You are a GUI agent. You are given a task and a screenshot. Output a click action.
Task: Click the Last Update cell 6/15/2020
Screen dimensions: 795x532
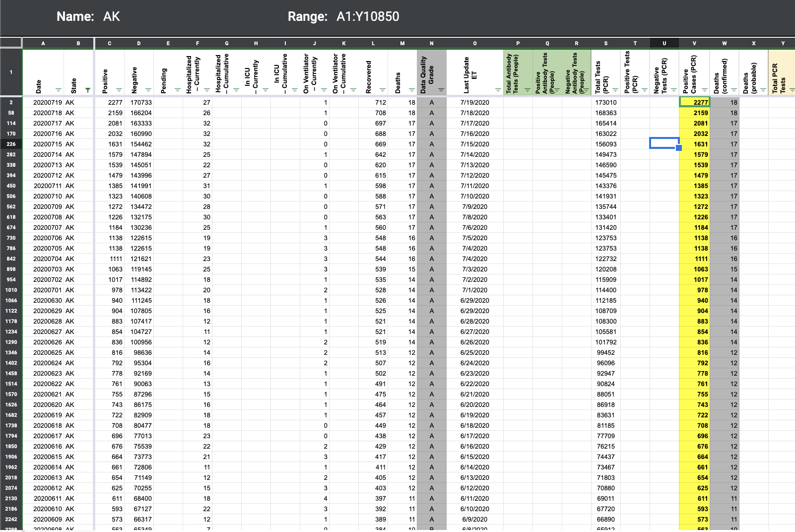[475, 457]
